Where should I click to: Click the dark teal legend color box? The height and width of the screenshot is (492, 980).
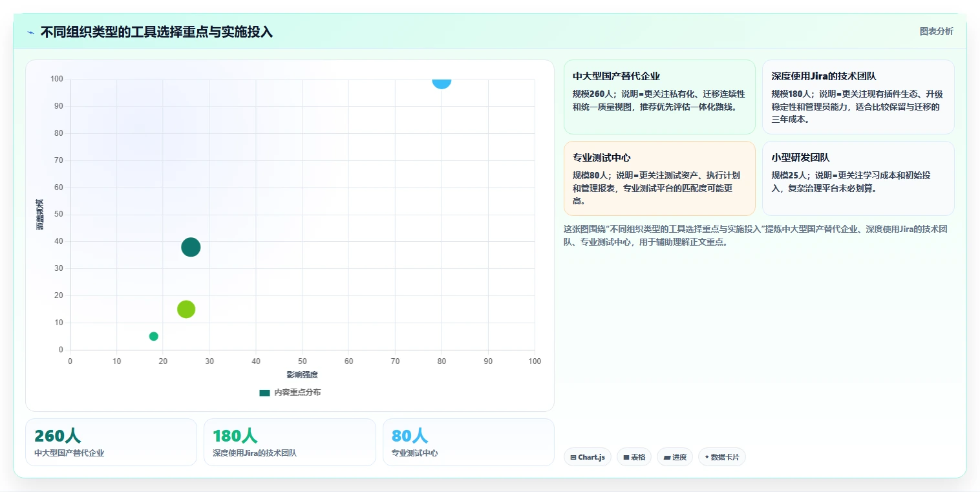(x=264, y=392)
